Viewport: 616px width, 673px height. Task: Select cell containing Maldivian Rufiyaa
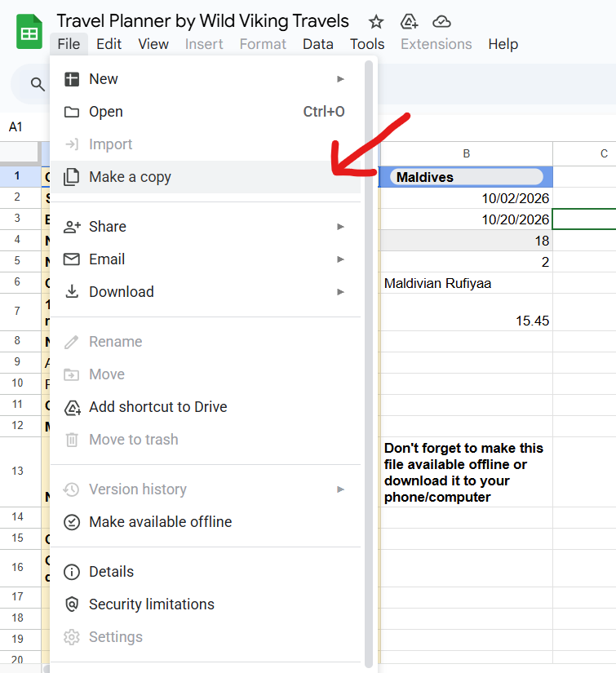coord(466,283)
